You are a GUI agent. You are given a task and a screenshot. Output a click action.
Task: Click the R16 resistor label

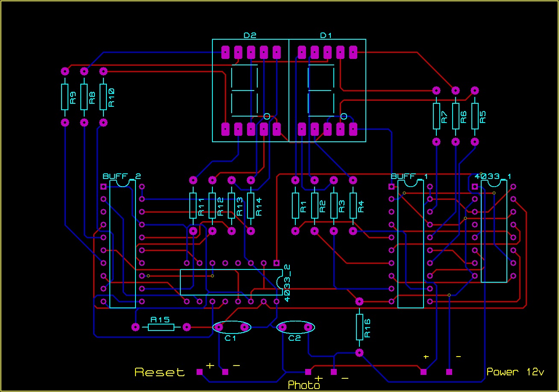368,328
